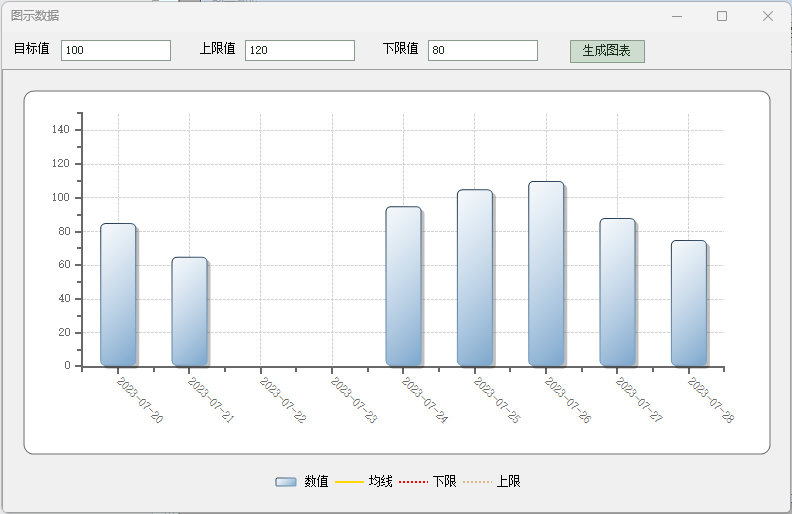Click the 下限值 input field
This screenshot has width=792, height=514.
[483, 50]
